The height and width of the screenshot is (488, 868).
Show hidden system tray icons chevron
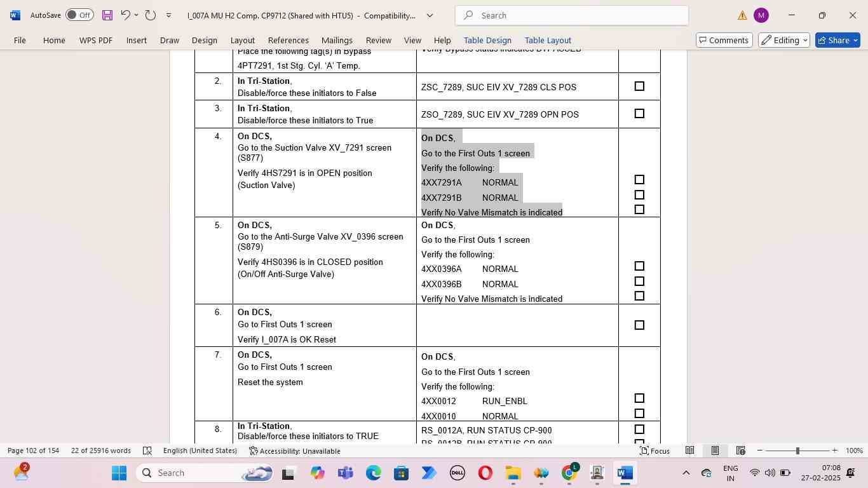(686, 473)
